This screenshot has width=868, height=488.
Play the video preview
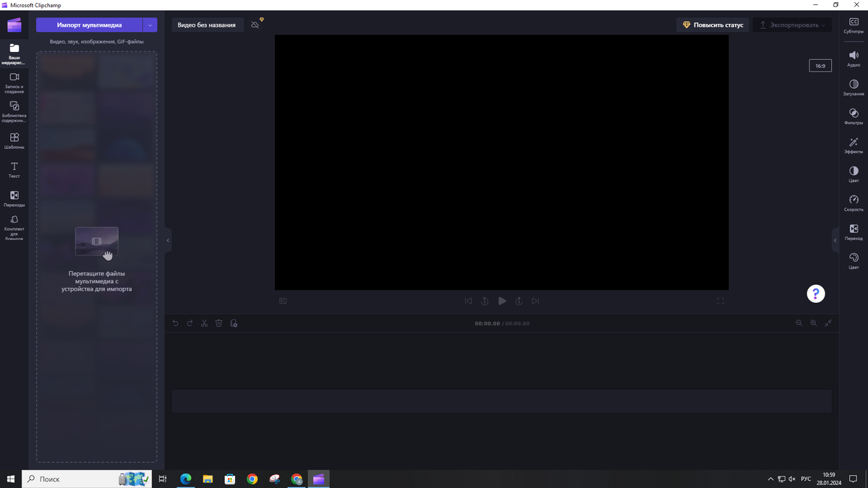point(502,301)
